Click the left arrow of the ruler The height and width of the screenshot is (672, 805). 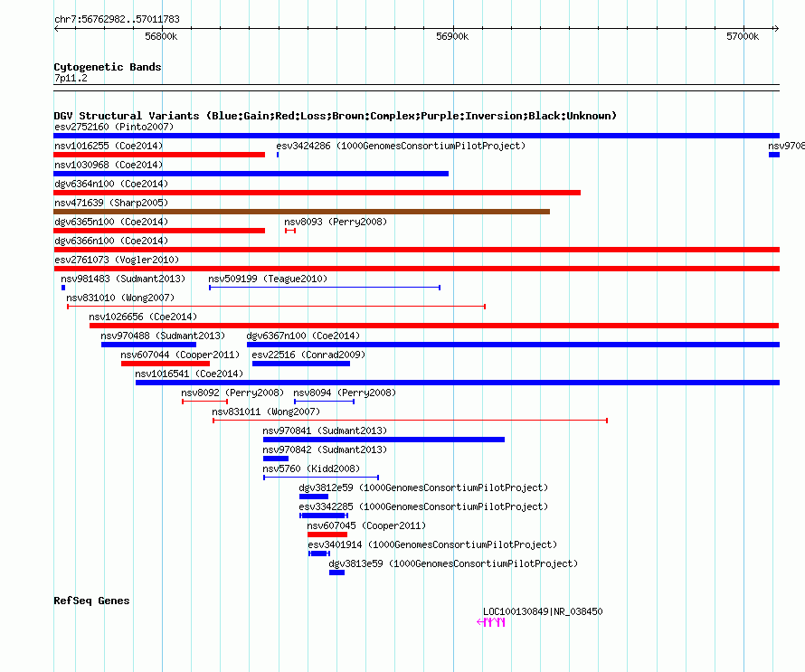point(56,29)
